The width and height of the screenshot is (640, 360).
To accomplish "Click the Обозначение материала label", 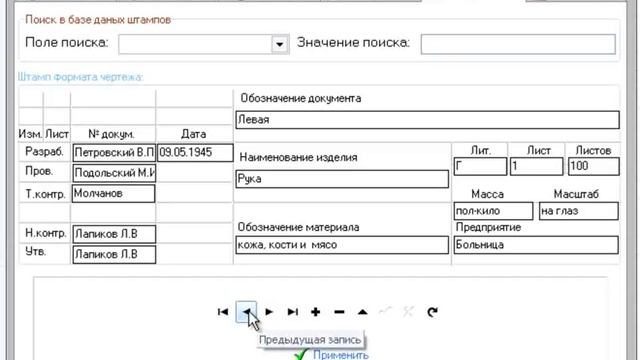I will (x=298, y=227).
